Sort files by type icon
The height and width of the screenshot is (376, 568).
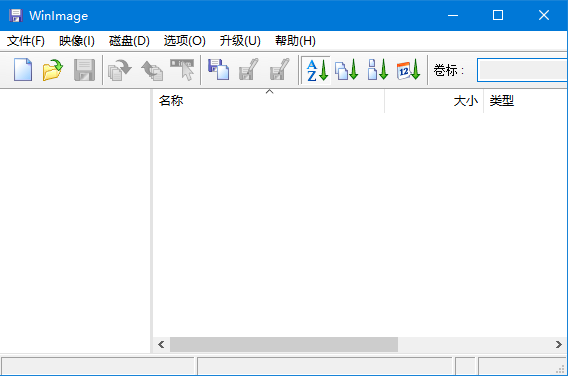click(347, 70)
